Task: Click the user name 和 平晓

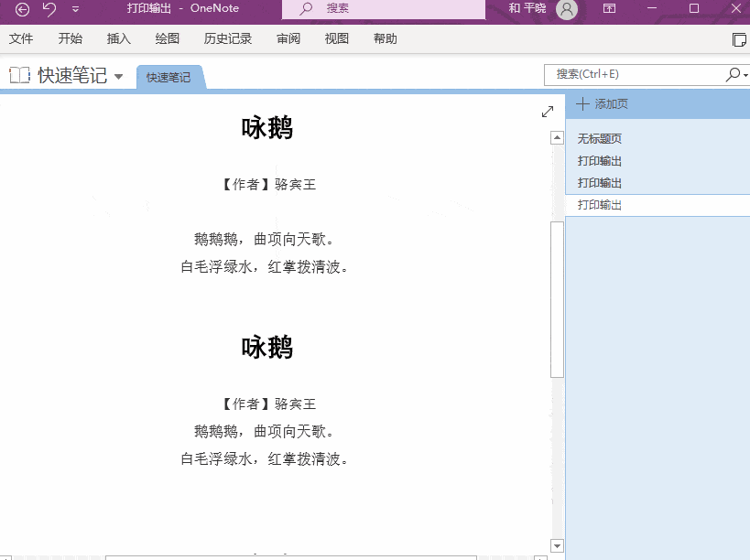Action: click(527, 8)
